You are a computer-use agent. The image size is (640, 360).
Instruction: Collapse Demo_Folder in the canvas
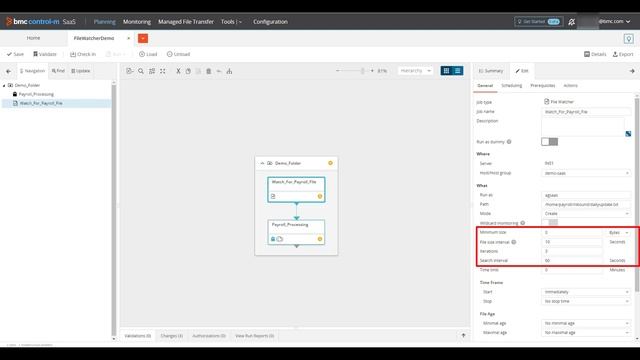(x=262, y=163)
